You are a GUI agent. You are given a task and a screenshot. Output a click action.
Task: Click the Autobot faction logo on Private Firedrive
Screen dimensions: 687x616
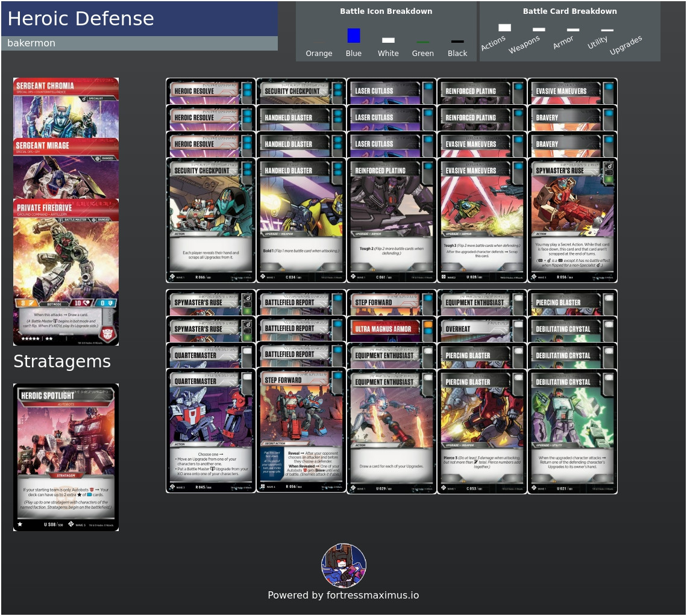108,334
